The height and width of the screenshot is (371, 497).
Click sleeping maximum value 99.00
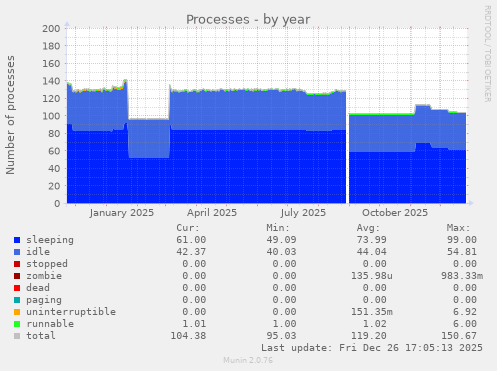coord(462,240)
